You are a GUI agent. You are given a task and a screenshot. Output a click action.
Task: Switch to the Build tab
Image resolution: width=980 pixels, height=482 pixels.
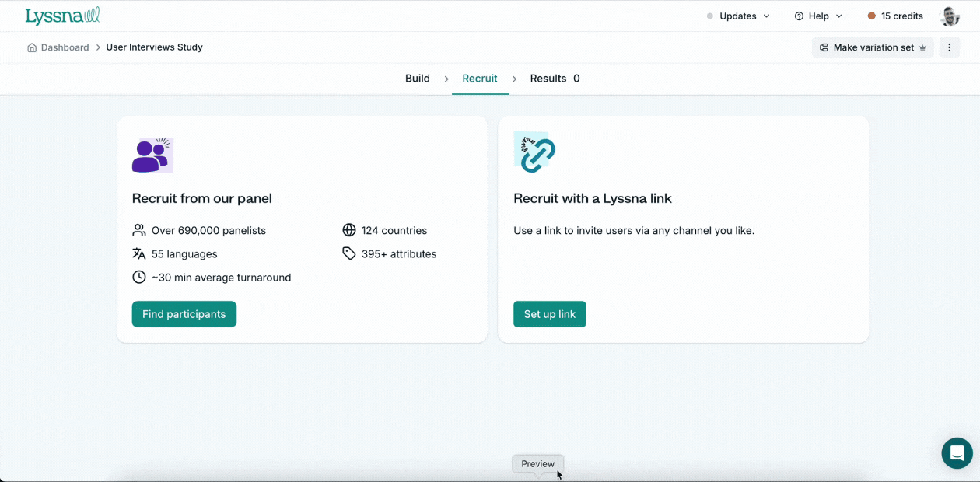tap(418, 79)
